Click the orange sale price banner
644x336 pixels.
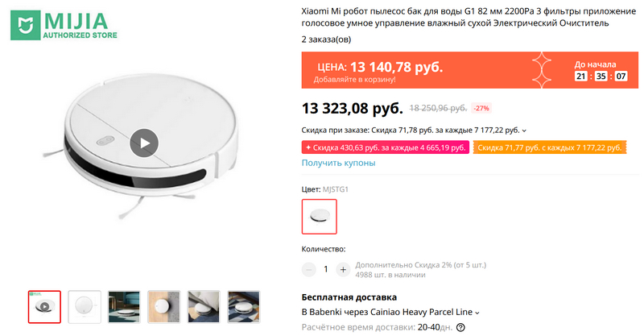coord(470,70)
